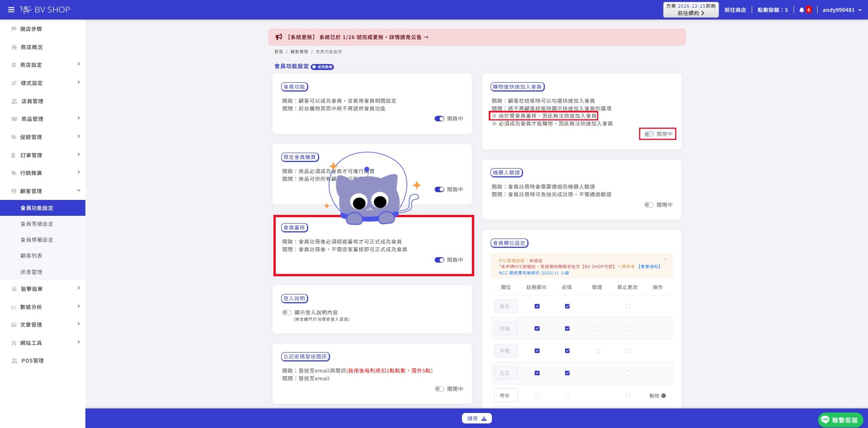Image resolution: width=868 pixels, height=428 pixels.
Task: Click the POS管理 sidebar icon
Action: 14,361
